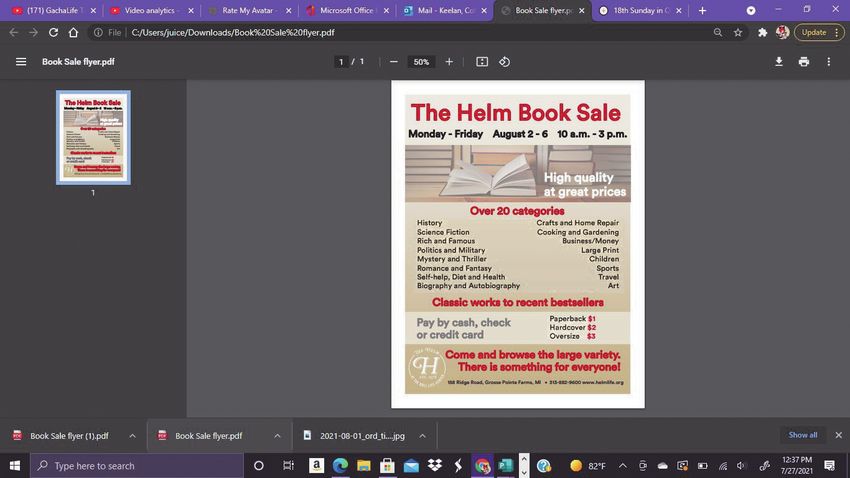
Task: Open Amazon app from taskbar
Action: pyautogui.click(x=316, y=466)
